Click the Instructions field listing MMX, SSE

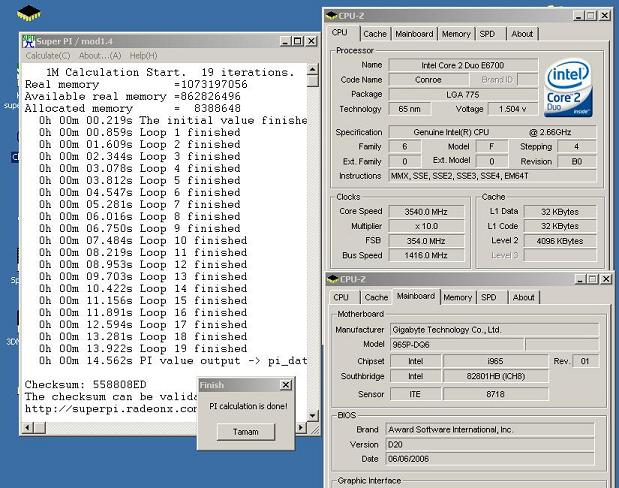tap(492, 176)
